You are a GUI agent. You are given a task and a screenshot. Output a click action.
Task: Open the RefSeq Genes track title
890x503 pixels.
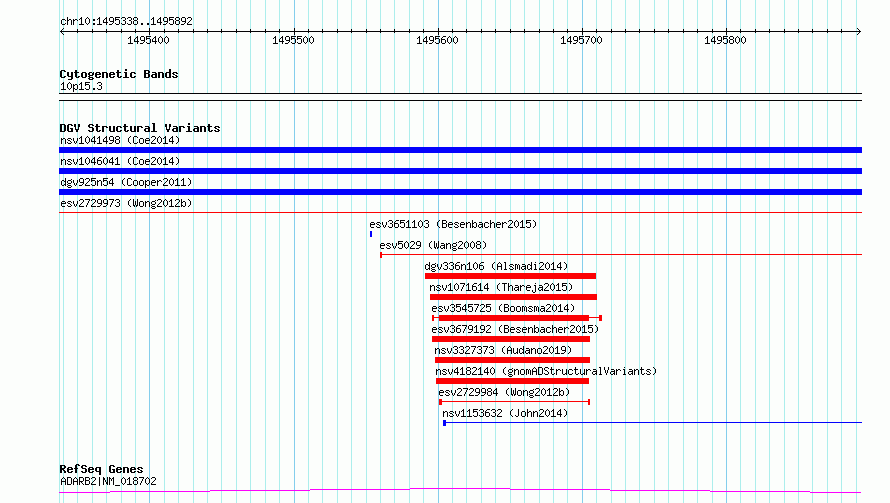point(102,469)
